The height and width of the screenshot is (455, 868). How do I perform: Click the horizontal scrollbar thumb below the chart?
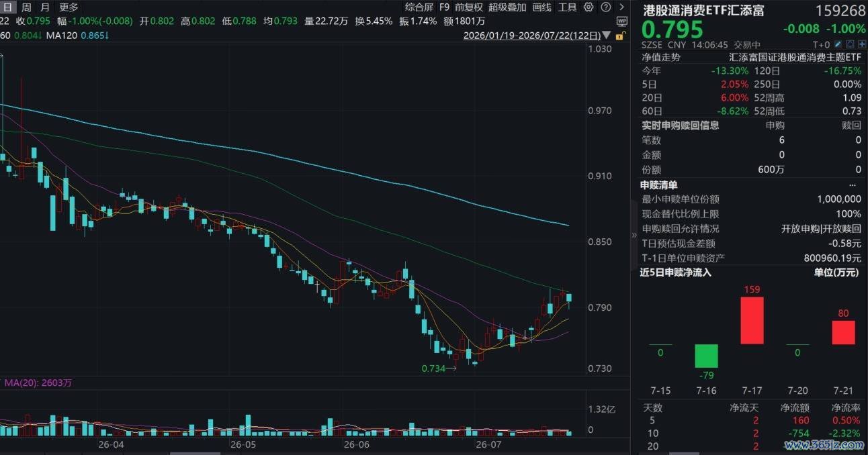click(x=195, y=453)
